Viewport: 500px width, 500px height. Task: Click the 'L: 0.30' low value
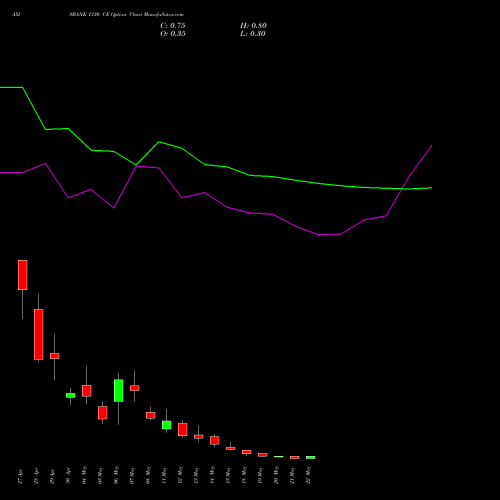click(253, 34)
